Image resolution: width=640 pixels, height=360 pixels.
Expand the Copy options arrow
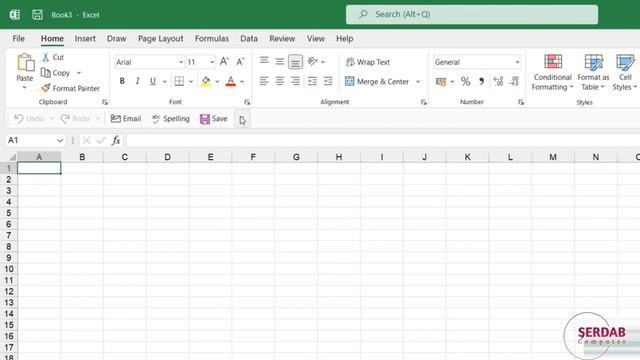[x=79, y=73]
